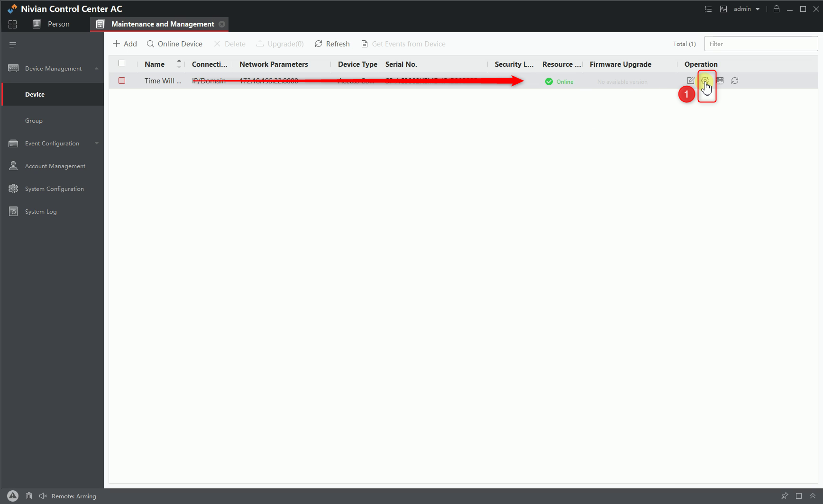823x504 pixels.
Task: Open the task list icon in title bar
Action: [708, 9]
